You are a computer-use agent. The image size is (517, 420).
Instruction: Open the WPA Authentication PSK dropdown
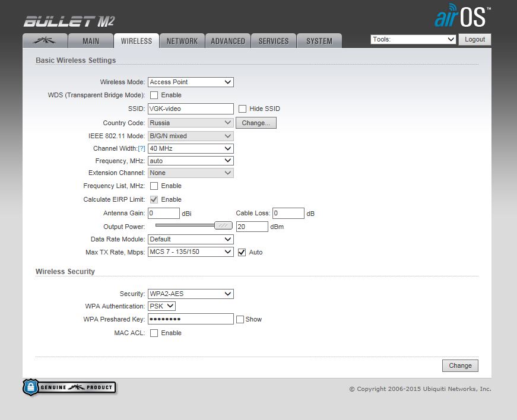point(161,306)
